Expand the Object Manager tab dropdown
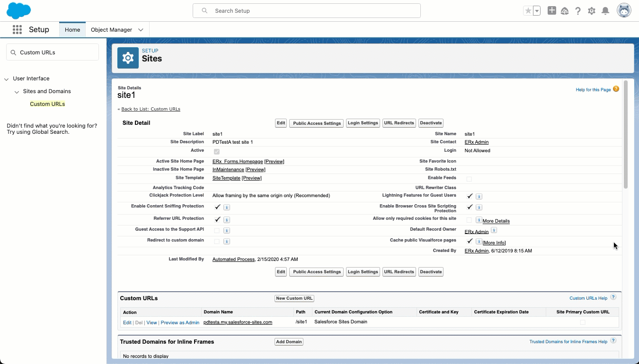Screen dimensions: 639x364 click(x=141, y=30)
